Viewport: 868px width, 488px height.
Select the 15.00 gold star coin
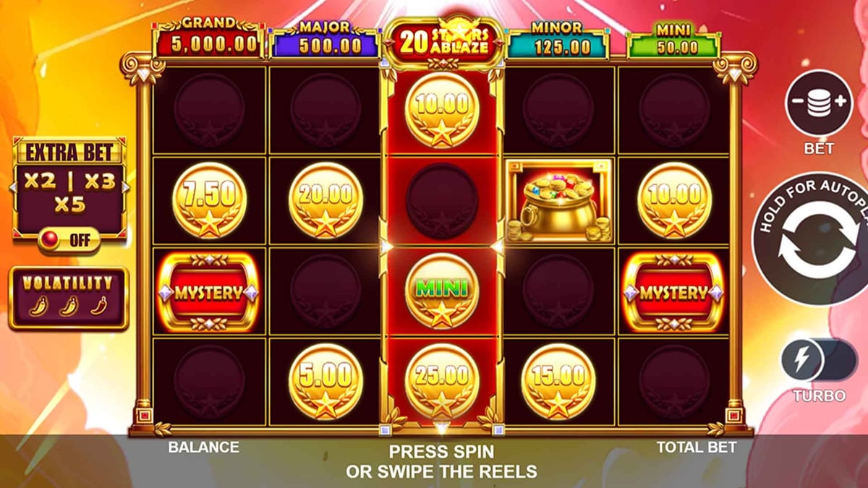558,381
